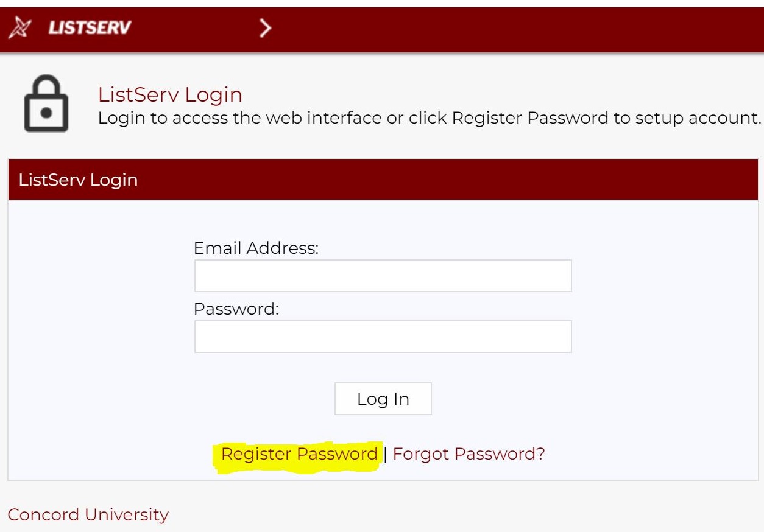The image size is (764, 532).
Task: Open the highlighted Register Password link
Action: [299, 454]
